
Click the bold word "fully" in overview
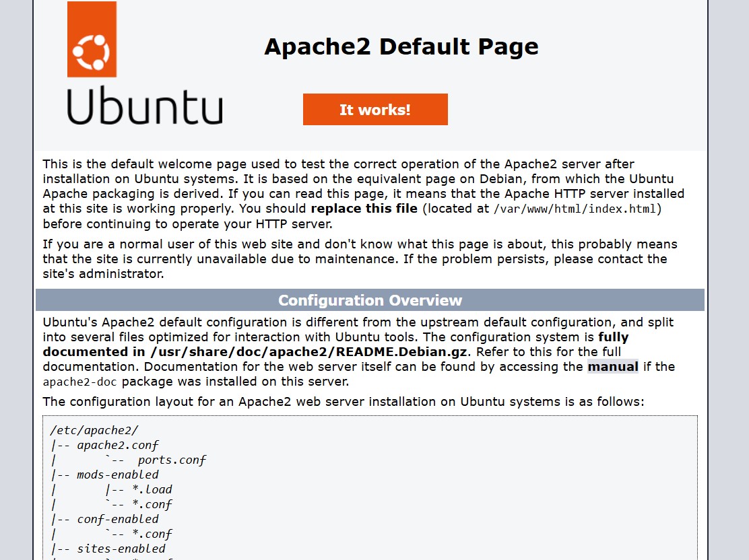click(613, 337)
